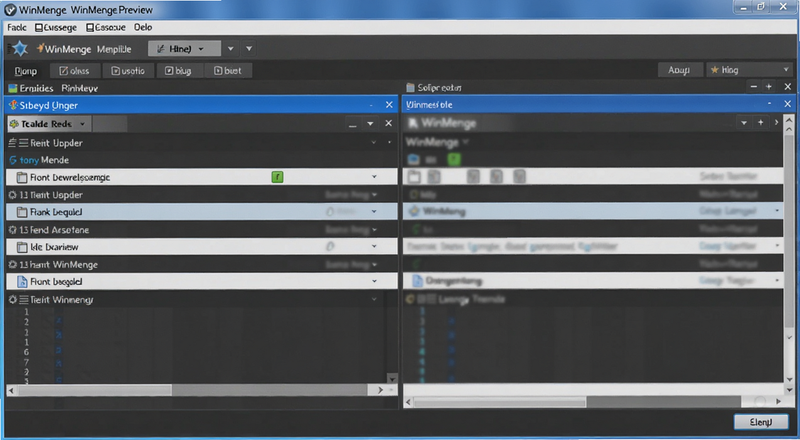This screenshot has height=440, width=800.
Task: Click the olass button
Action: pos(74,70)
